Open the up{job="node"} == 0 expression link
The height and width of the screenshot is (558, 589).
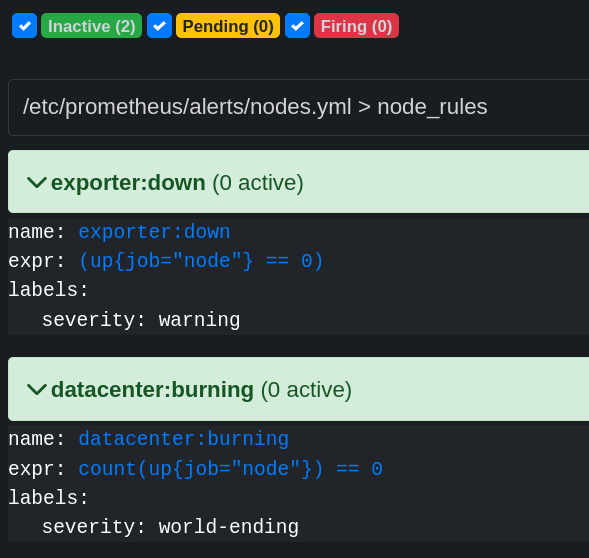tap(201, 261)
